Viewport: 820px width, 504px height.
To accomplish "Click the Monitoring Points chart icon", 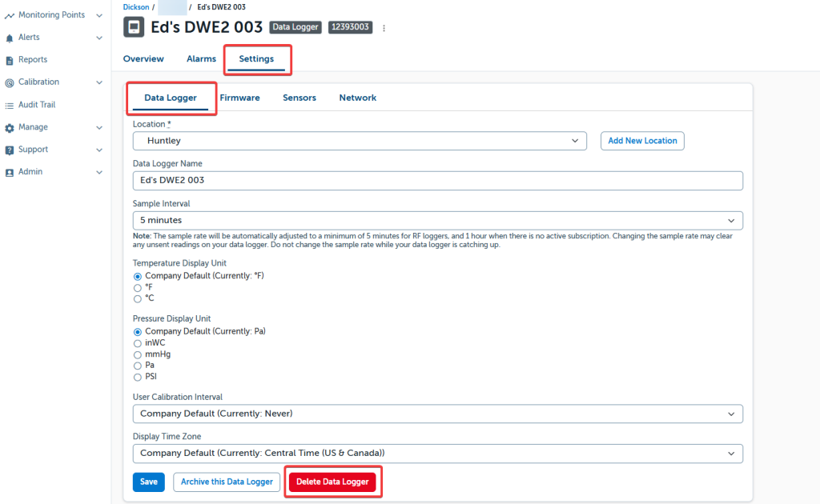I will [10, 15].
